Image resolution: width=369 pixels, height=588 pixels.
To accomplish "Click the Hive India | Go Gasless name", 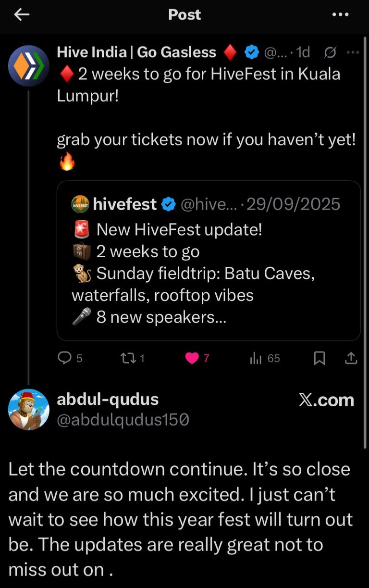I will click(x=136, y=52).
